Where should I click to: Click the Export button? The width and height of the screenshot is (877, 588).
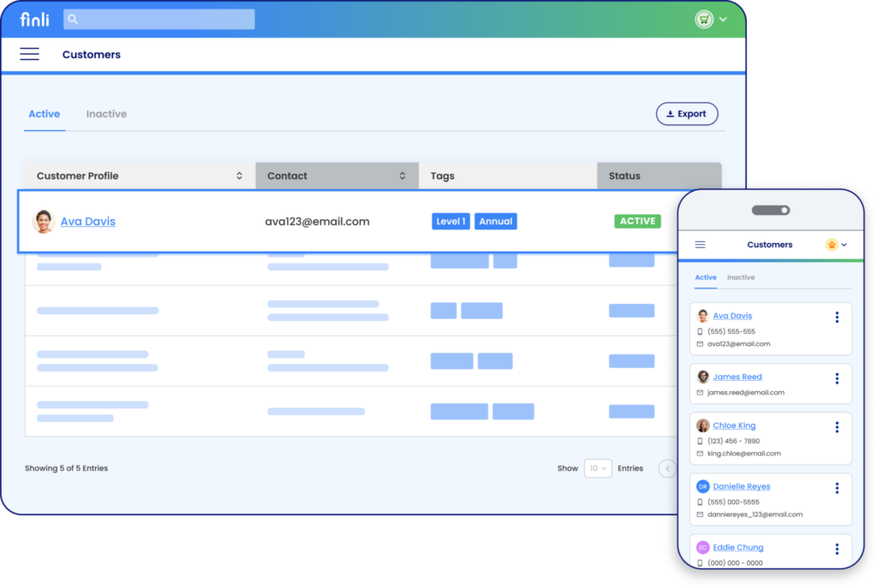click(687, 113)
